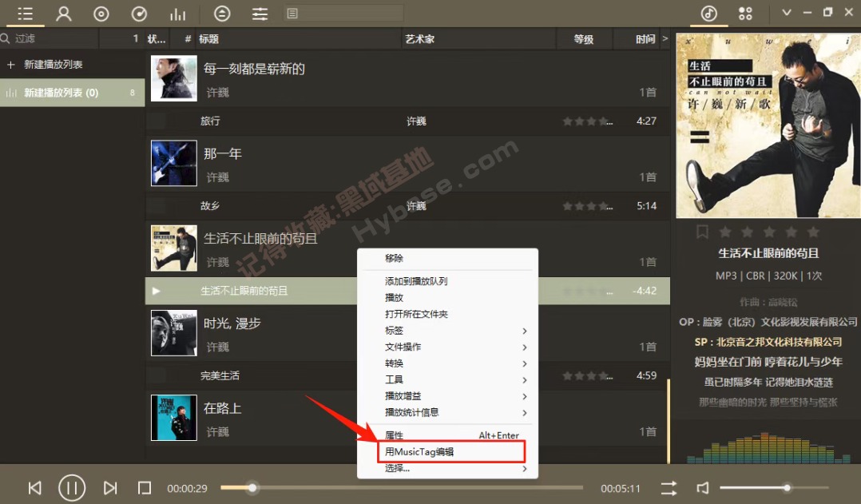
Task: Open the album disc icon
Action: coord(101,14)
